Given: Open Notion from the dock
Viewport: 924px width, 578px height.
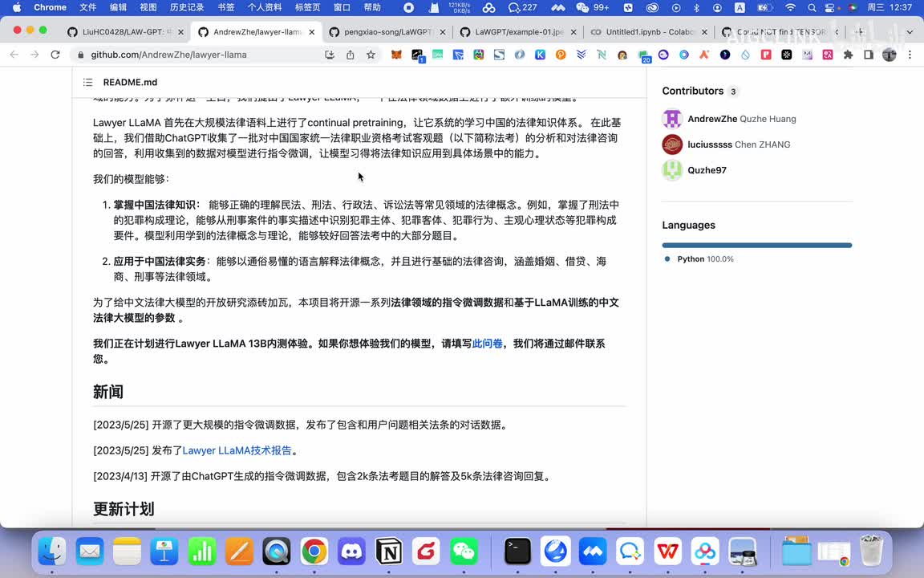Looking at the screenshot, I should [x=389, y=552].
